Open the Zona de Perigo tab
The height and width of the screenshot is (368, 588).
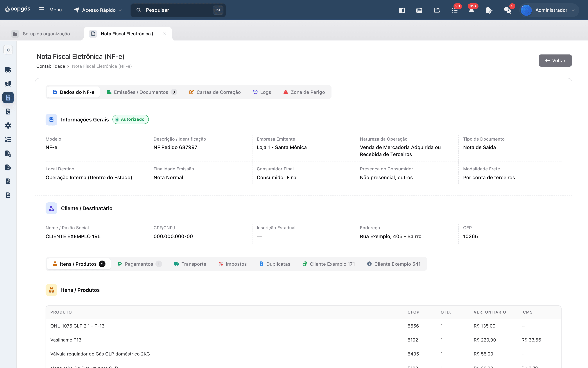pos(304,92)
